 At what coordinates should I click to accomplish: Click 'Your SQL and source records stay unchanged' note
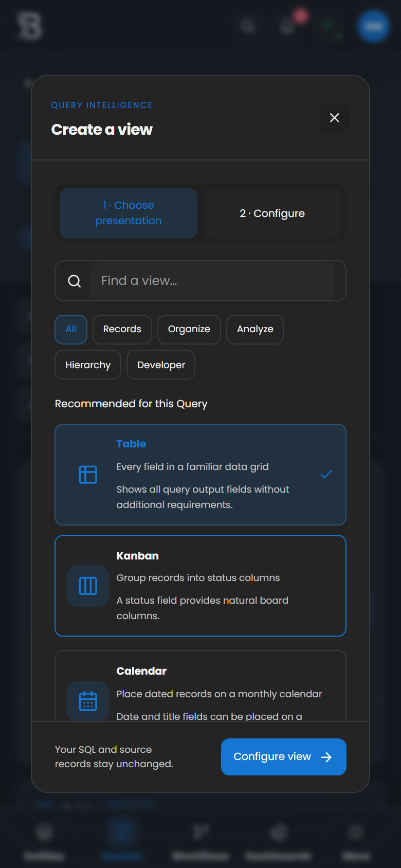(114, 756)
